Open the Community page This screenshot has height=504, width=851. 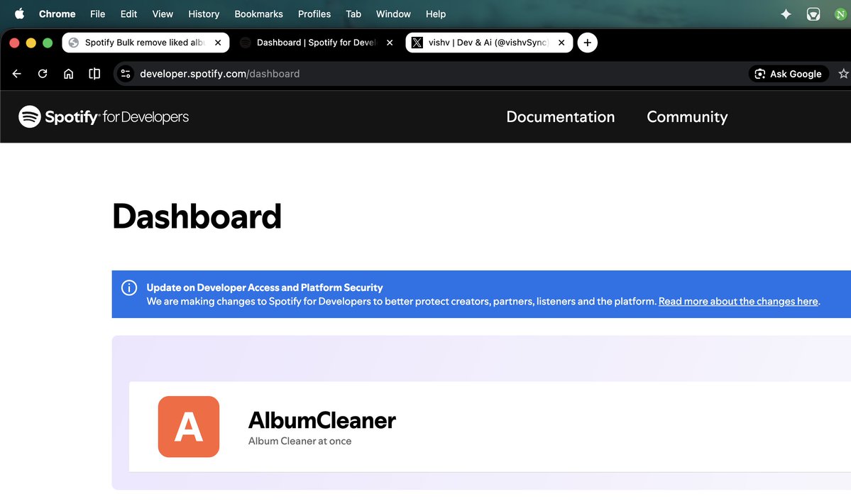tap(687, 116)
